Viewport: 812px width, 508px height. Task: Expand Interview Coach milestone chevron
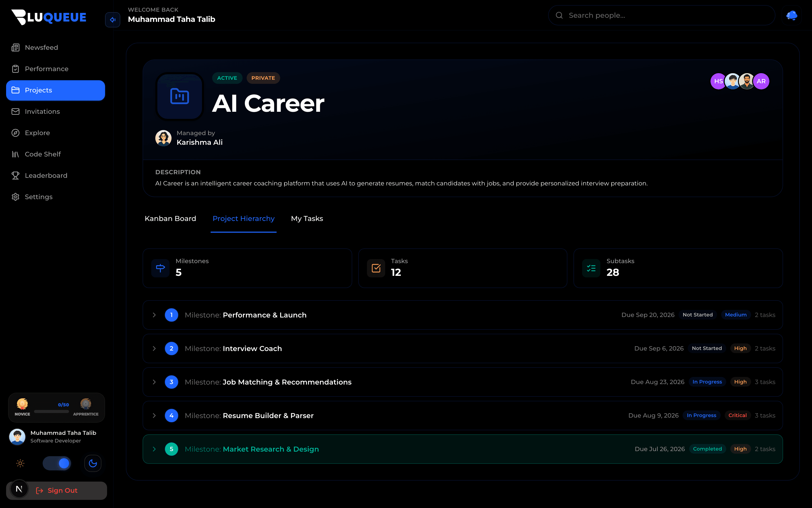(x=154, y=349)
